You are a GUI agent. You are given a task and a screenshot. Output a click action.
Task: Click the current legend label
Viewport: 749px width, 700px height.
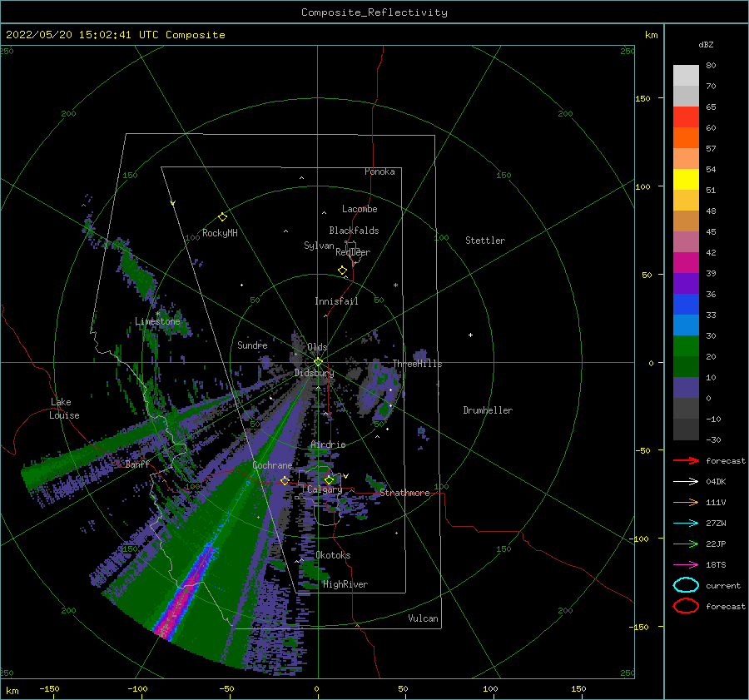pos(723,586)
